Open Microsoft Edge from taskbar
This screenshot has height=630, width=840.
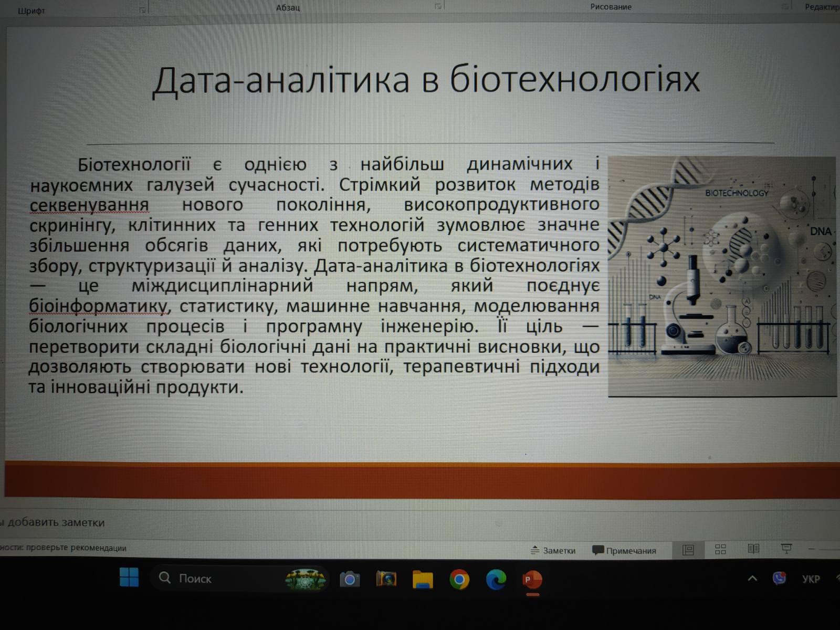click(x=496, y=580)
